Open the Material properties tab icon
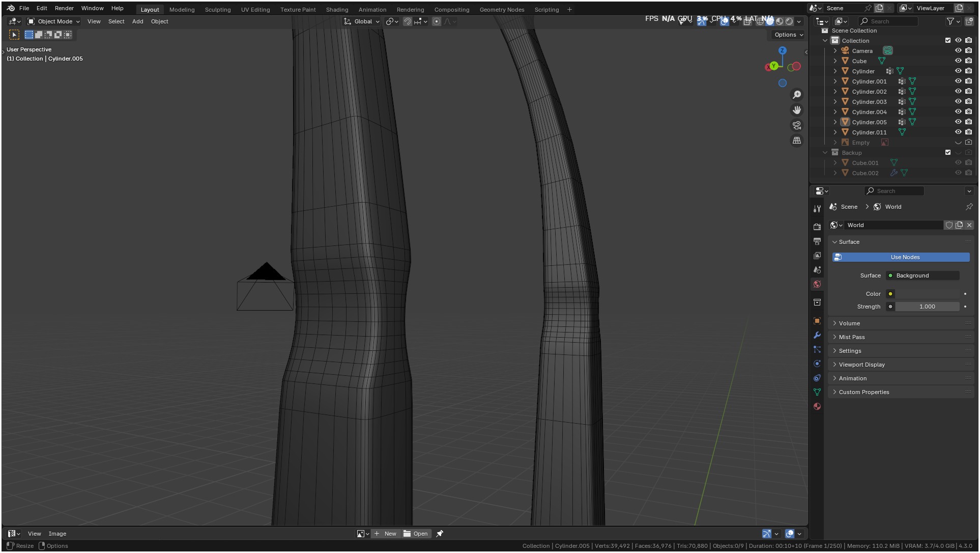Image resolution: width=980 pixels, height=553 pixels. (x=817, y=406)
